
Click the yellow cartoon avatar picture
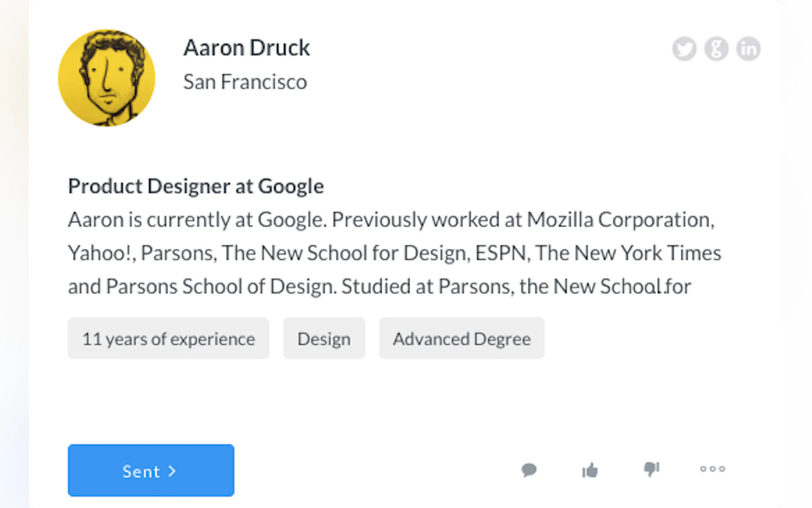pyautogui.click(x=107, y=78)
